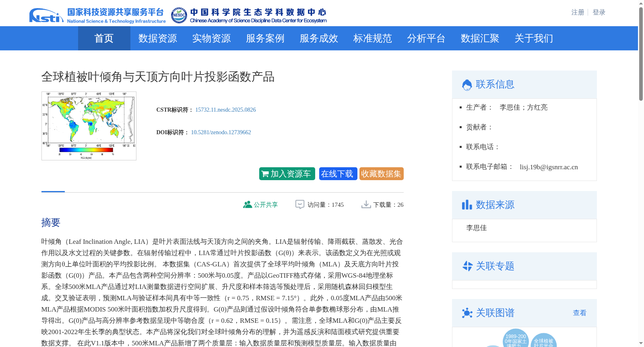Screen dimensions: 644x347
Task: Click the email lisj.19b@igsnrr.ac.cn
Action: (549, 167)
